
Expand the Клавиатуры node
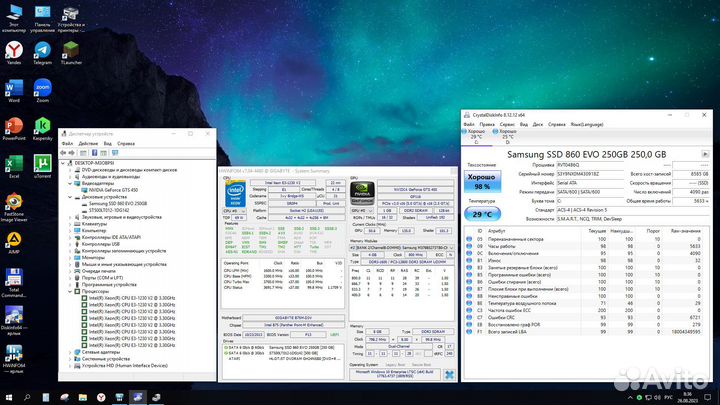(x=71, y=224)
